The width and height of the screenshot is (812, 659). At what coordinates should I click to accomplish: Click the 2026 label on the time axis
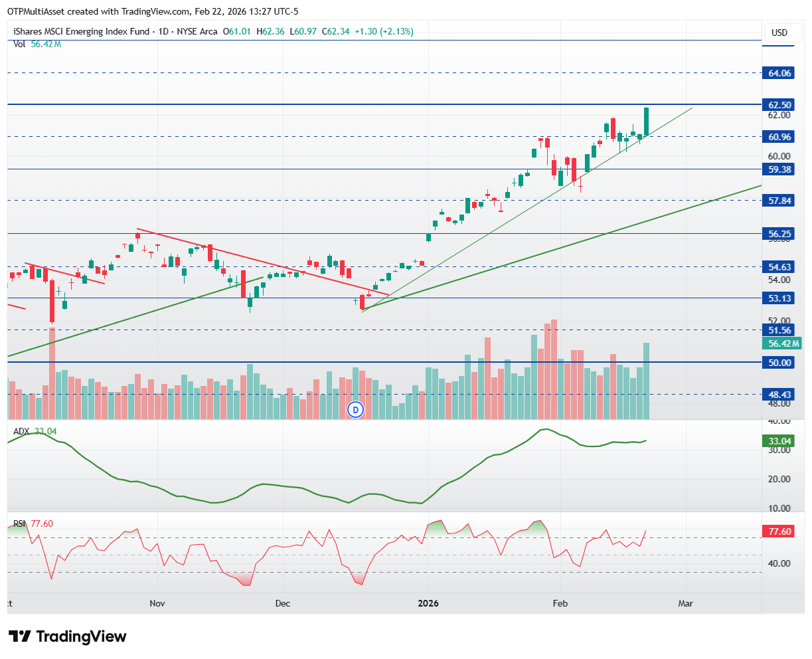coord(428,603)
